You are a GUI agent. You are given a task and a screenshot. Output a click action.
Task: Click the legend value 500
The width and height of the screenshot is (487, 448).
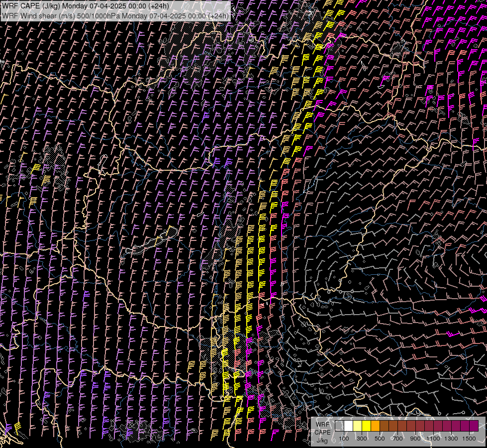point(380,439)
